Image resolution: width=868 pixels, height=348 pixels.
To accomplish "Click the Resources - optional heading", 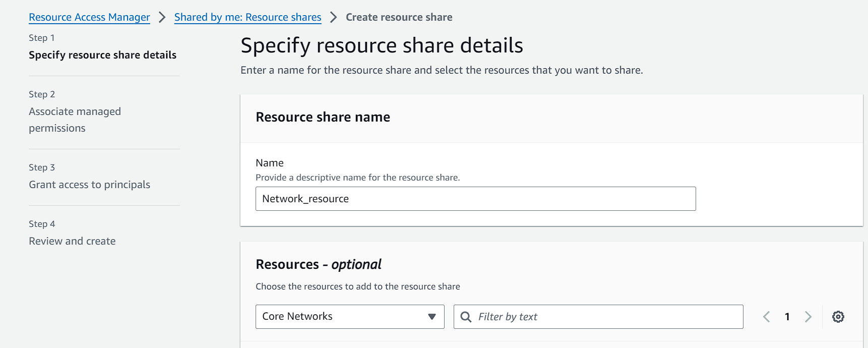I will (318, 264).
